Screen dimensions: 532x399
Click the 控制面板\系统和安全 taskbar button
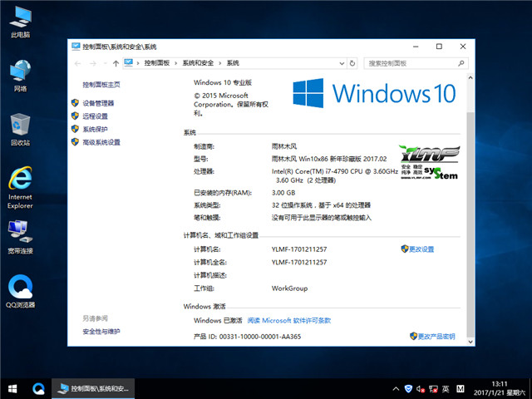coord(93,389)
